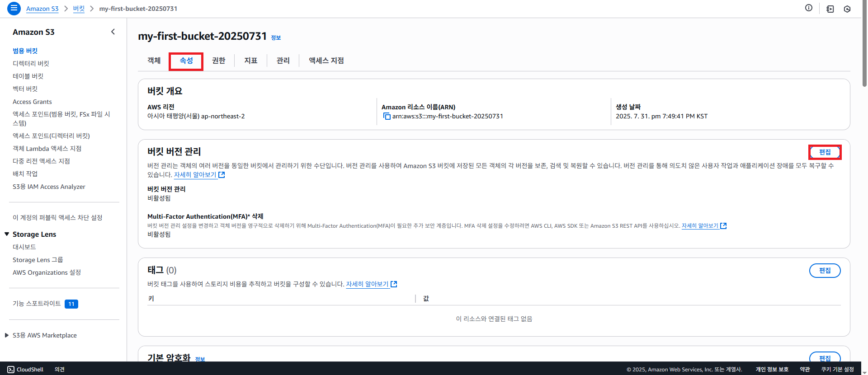Image resolution: width=868 pixels, height=375 pixels.
Task: Collapse the Storage Lens section
Action: [x=7, y=234]
